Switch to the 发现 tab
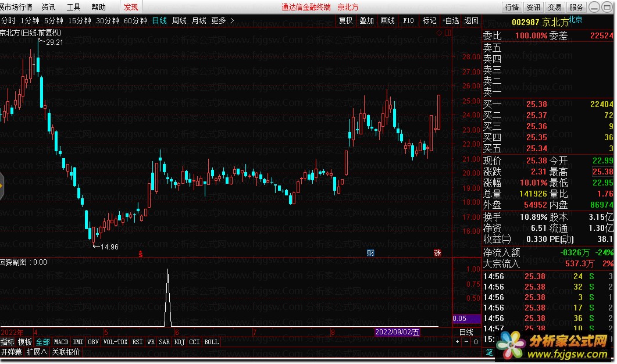Image resolution: width=617 pixels, height=364 pixels. click(x=131, y=7)
